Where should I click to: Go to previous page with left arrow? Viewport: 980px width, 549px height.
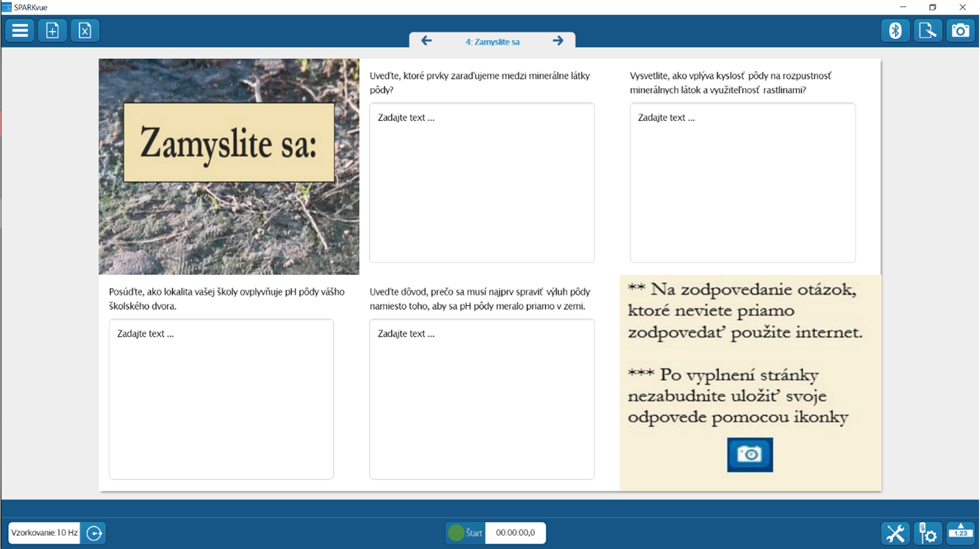(426, 41)
